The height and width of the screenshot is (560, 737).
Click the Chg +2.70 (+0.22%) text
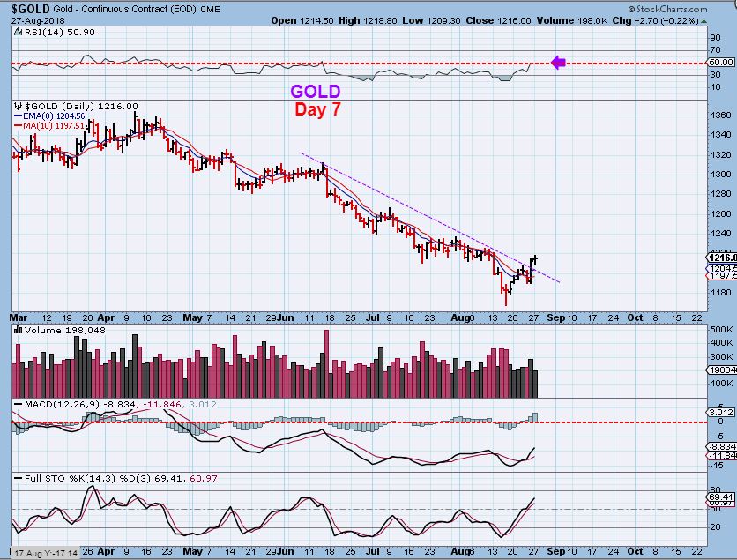pos(655,20)
